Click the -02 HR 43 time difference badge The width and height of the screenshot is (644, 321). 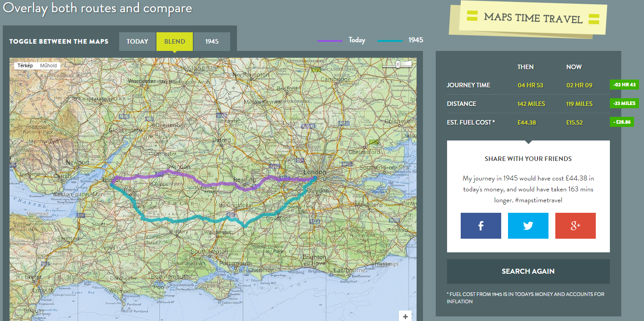coord(624,85)
